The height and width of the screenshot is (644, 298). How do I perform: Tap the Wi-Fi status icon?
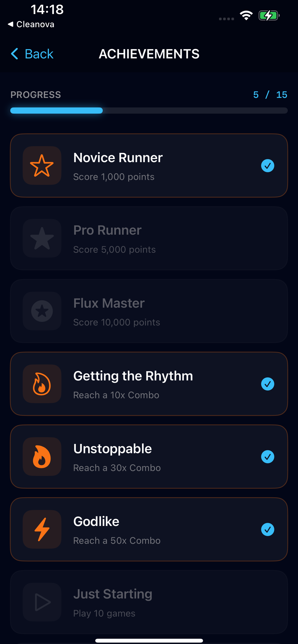click(x=246, y=16)
